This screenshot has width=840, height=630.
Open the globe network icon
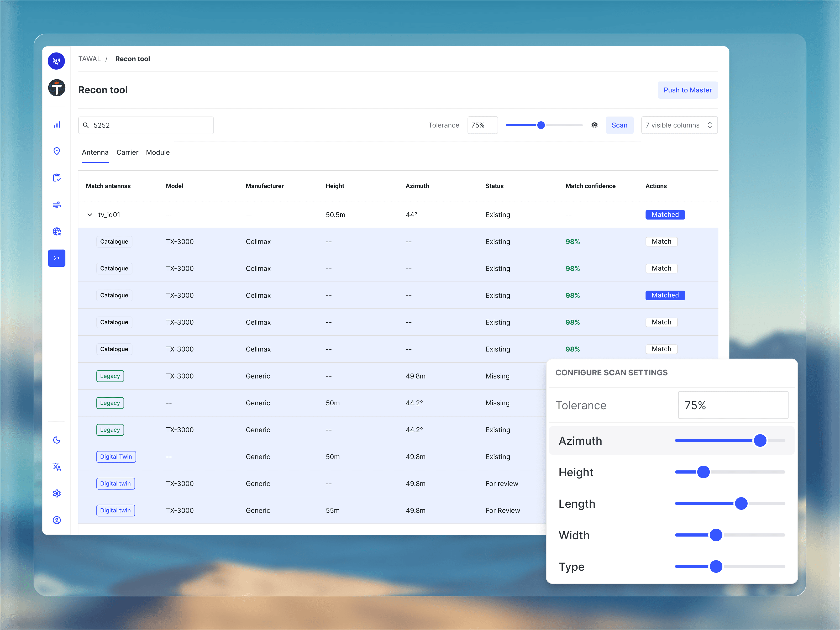[x=57, y=231]
